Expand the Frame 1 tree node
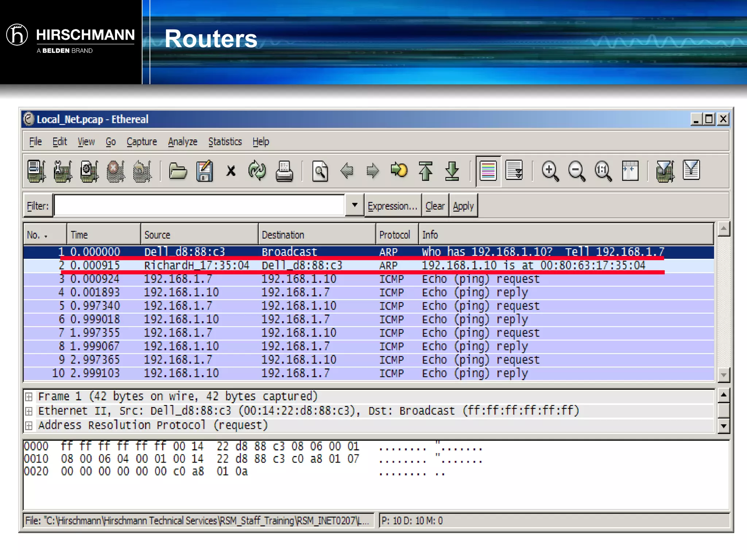The image size is (747, 560). pyautogui.click(x=29, y=397)
